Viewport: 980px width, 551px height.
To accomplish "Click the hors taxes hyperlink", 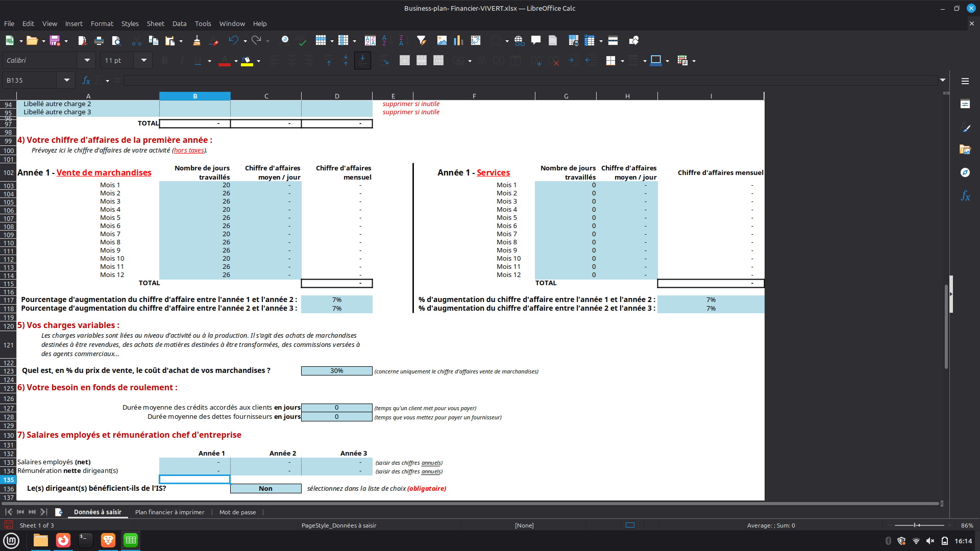I will [189, 151].
